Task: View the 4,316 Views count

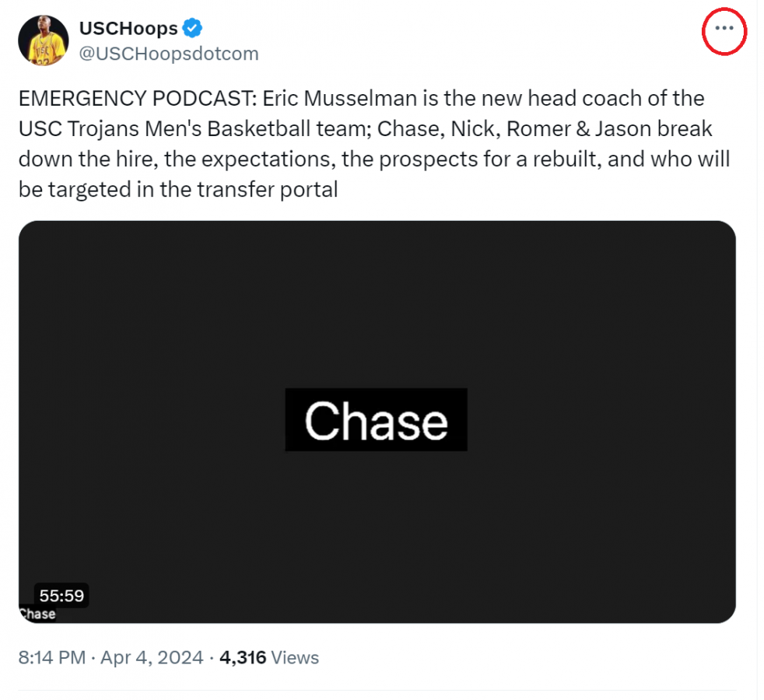Action: click(269, 658)
